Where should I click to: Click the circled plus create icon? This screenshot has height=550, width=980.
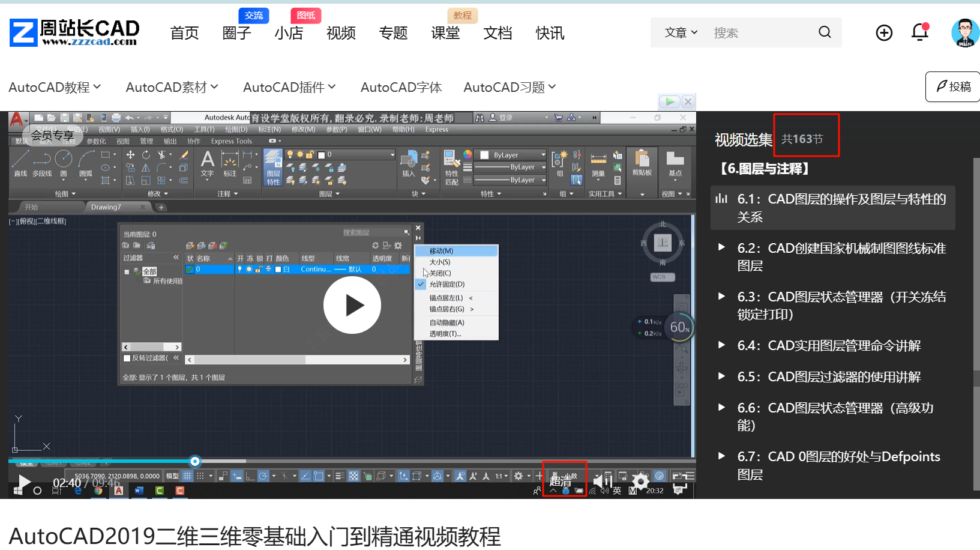[x=884, y=32]
